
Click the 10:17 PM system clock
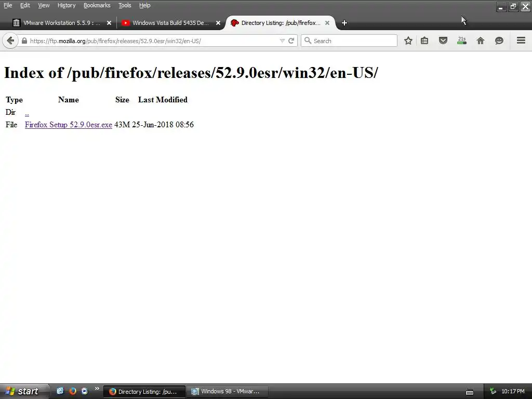coord(513,392)
